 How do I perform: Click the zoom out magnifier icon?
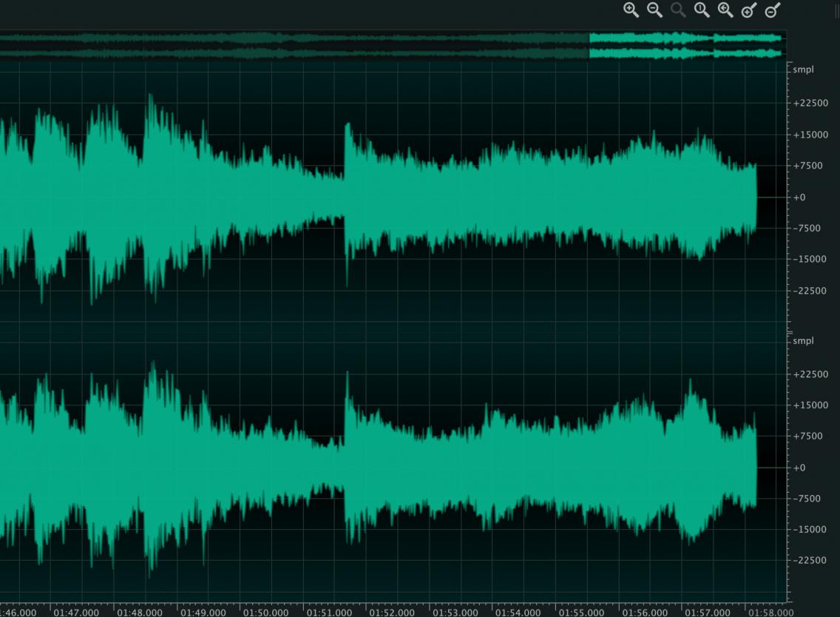654,10
